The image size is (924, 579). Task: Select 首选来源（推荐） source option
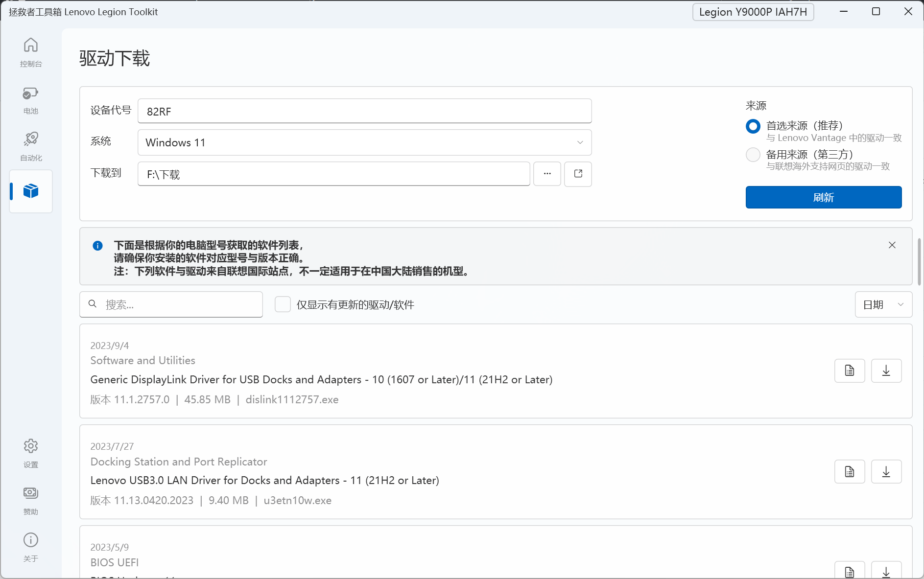tap(753, 126)
